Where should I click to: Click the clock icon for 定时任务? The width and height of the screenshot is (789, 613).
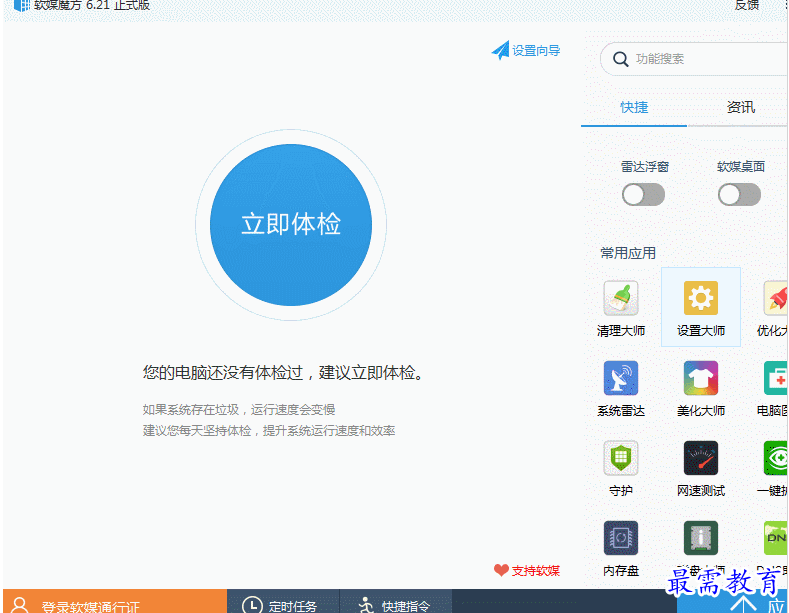(252, 605)
